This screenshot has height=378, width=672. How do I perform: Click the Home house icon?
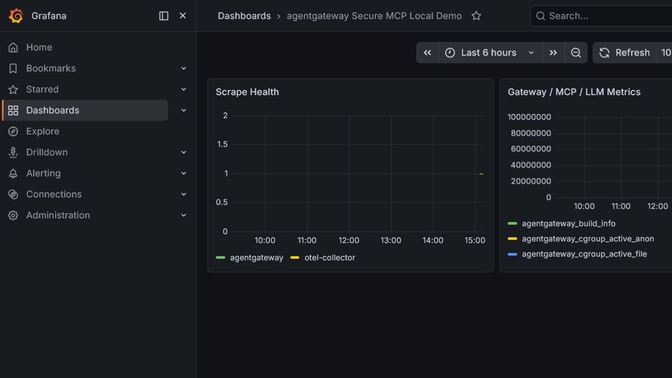point(13,47)
